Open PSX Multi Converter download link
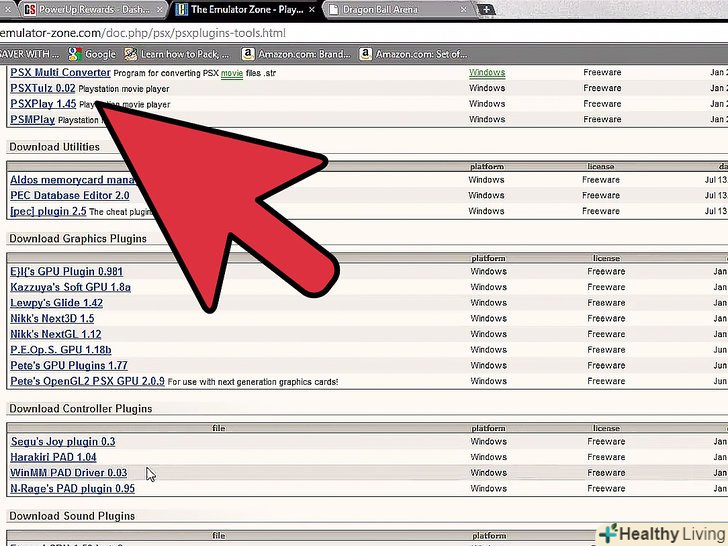 (x=60, y=72)
